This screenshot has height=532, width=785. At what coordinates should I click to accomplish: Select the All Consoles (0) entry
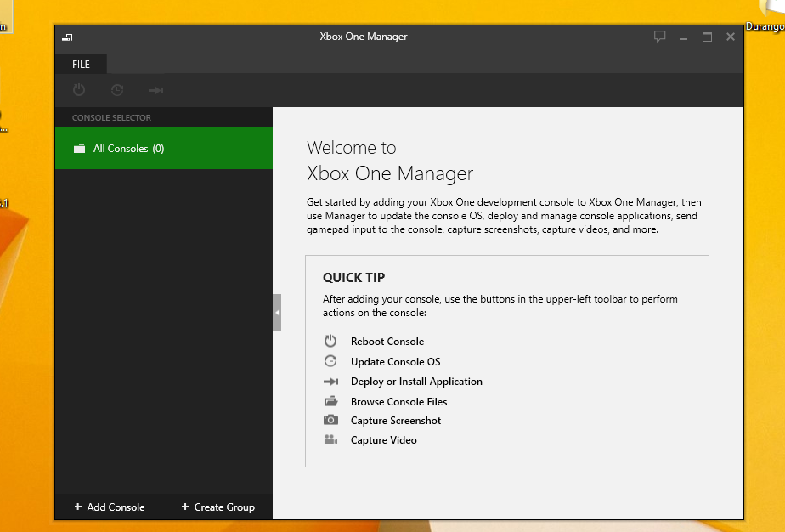click(128, 147)
